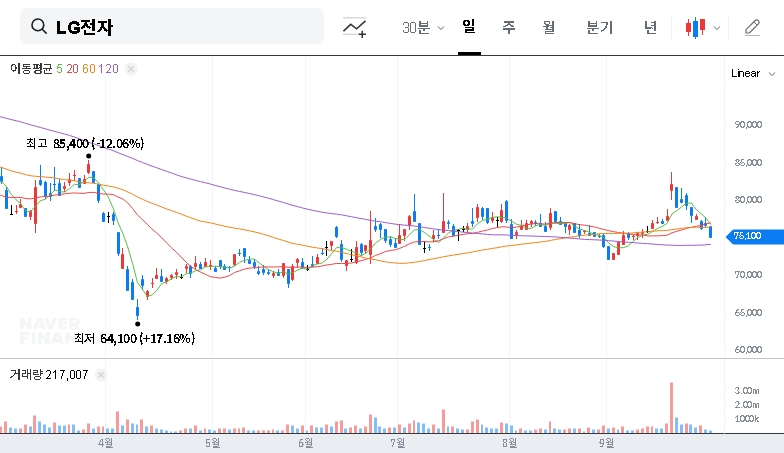The image size is (784, 453).
Task: Open the Linear scale dropdown
Action: [x=753, y=74]
